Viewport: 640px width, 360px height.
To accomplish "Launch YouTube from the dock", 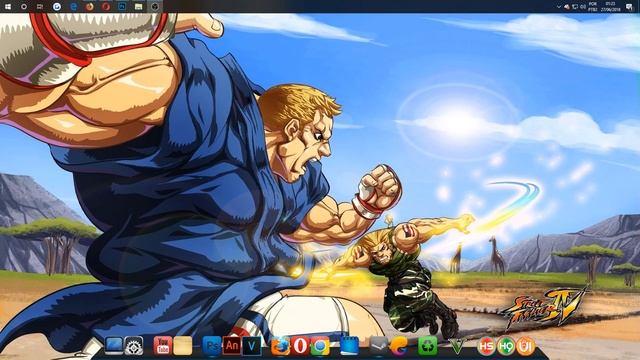I will click(x=162, y=346).
